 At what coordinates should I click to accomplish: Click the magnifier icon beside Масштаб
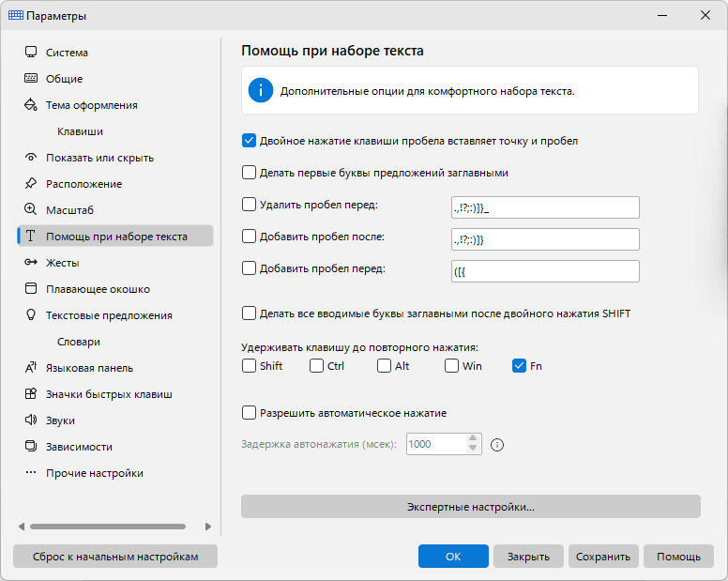click(31, 209)
